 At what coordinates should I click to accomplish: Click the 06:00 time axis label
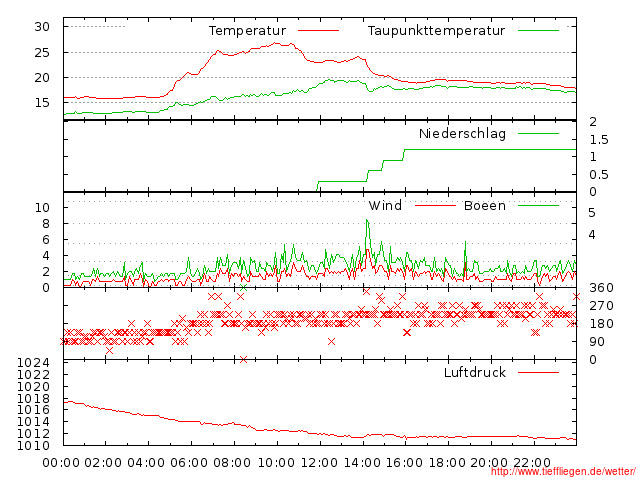point(189,463)
